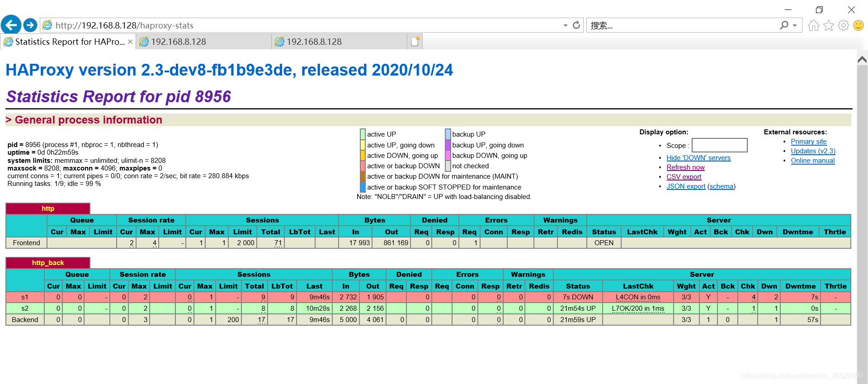Click the OPEN status in Frontend row

coord(604,243)
